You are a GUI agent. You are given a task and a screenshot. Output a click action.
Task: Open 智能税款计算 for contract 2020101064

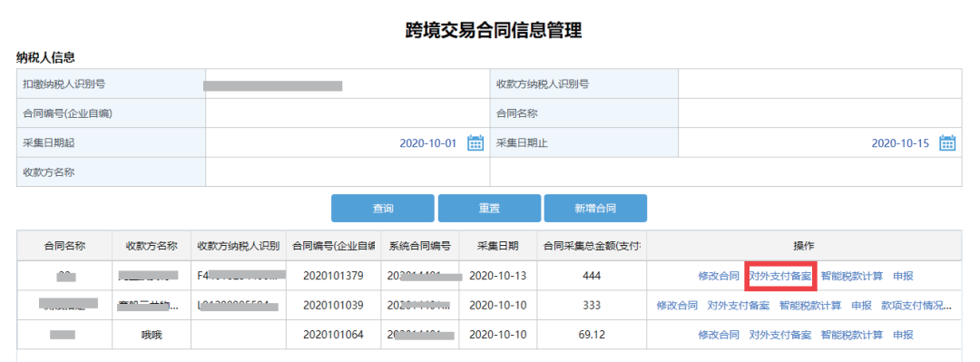tap(852, 335)
